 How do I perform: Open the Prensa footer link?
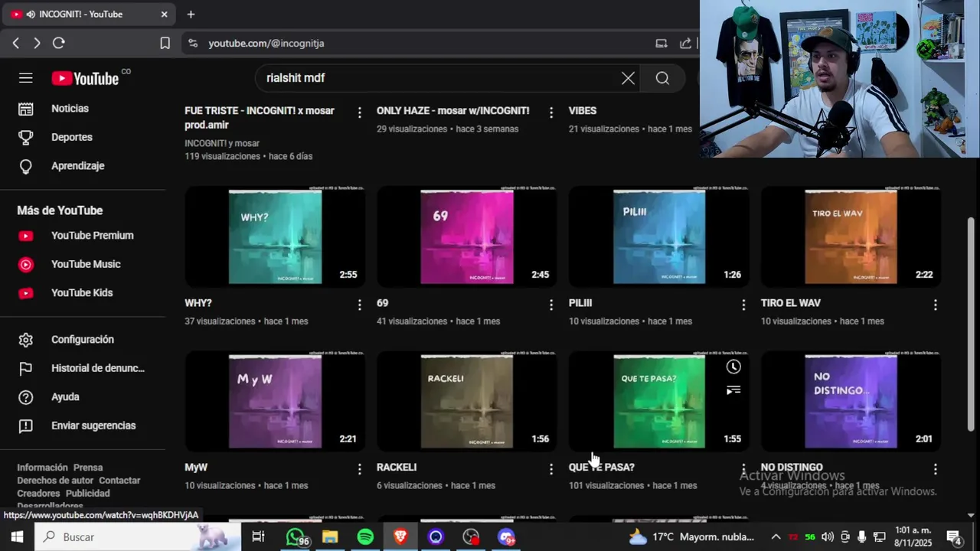(88, 468)
